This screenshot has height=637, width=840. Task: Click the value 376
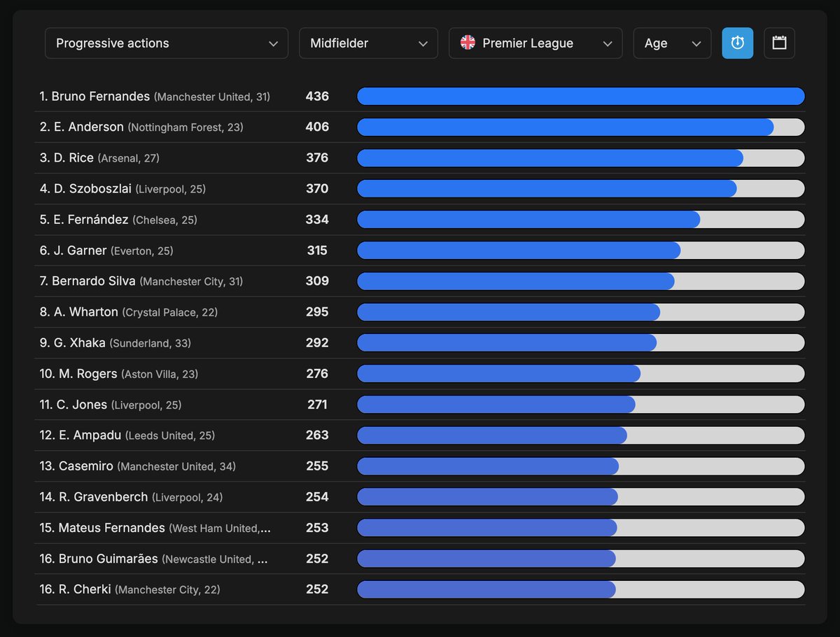click(x=317, y=158)
